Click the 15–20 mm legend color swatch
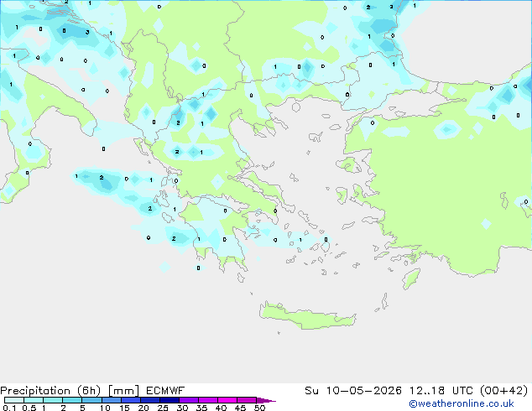 (131, 400)
